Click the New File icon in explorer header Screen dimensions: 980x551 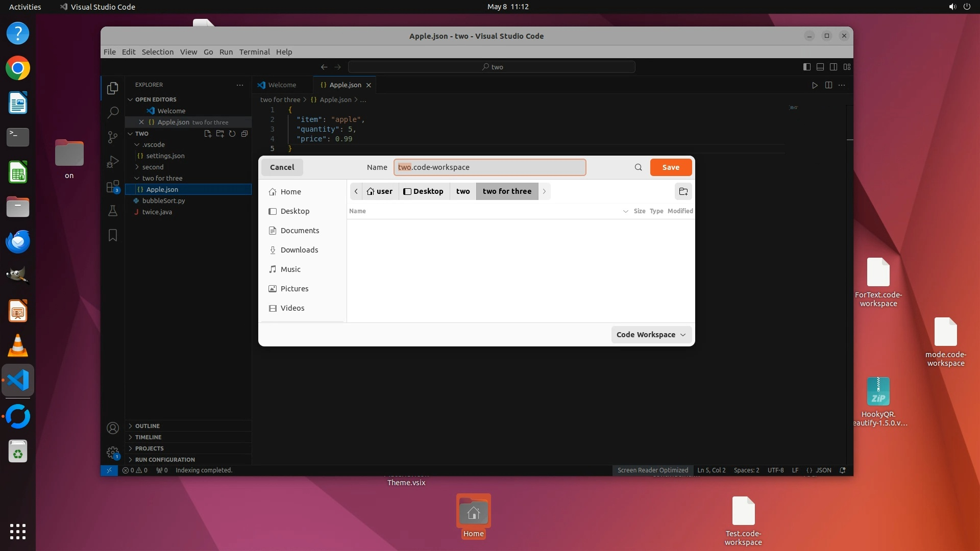coord(208,134)
